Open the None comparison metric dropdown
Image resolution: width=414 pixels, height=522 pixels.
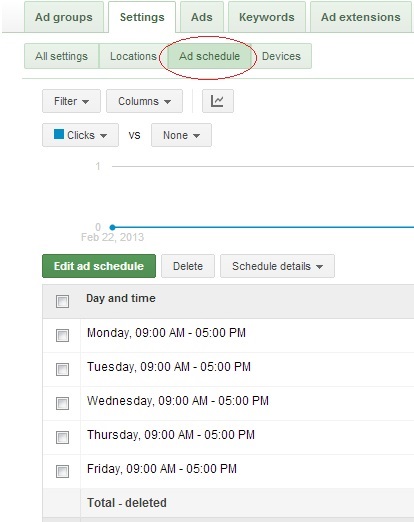(x=181, y=135)
